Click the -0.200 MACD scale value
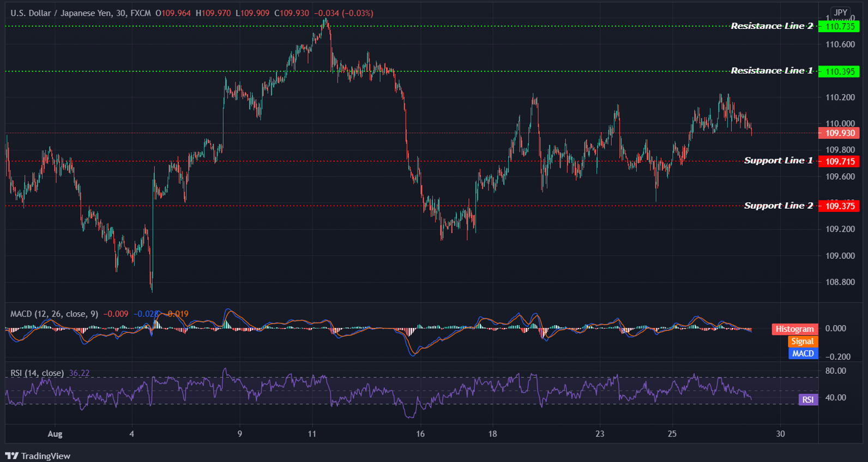Screen dimensions: 868x462 point(838,356)
